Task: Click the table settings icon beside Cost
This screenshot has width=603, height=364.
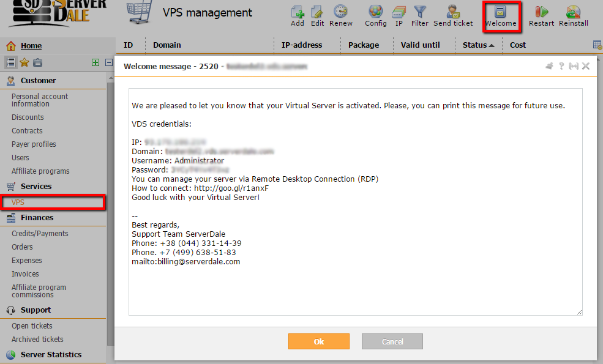Action: pos(597,45)
